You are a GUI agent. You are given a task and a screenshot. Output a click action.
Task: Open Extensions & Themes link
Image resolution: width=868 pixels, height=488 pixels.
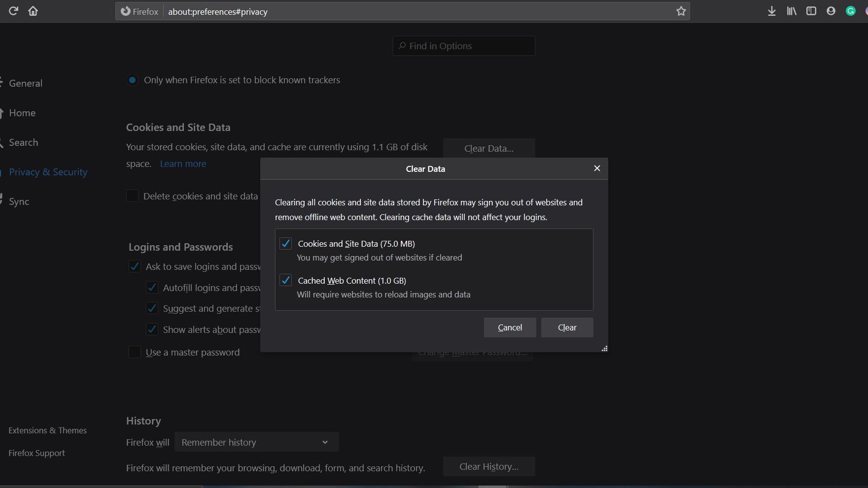point(47,430)
